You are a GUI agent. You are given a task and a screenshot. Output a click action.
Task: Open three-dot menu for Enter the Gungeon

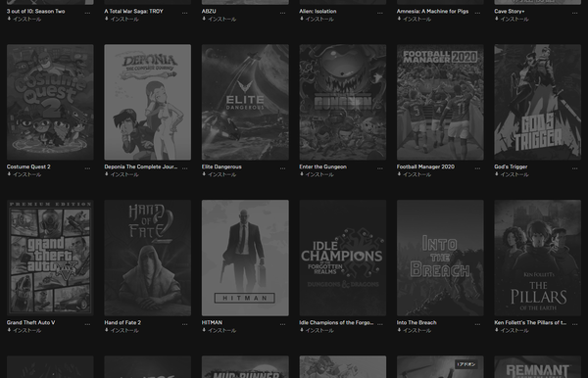point(380,168)
